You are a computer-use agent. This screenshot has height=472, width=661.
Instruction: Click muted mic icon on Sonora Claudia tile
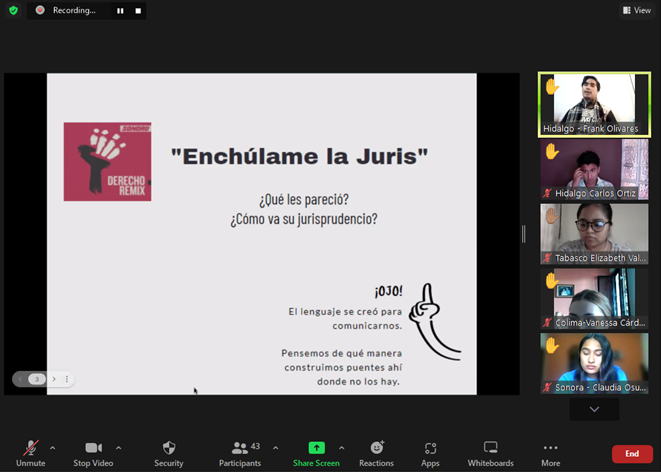click(x=547, y=387)
